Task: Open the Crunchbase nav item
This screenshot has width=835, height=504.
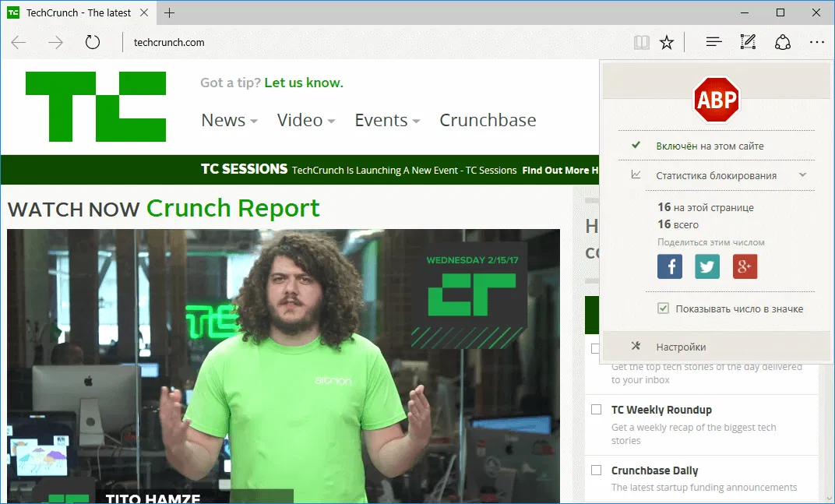Action: coord(488,121)
